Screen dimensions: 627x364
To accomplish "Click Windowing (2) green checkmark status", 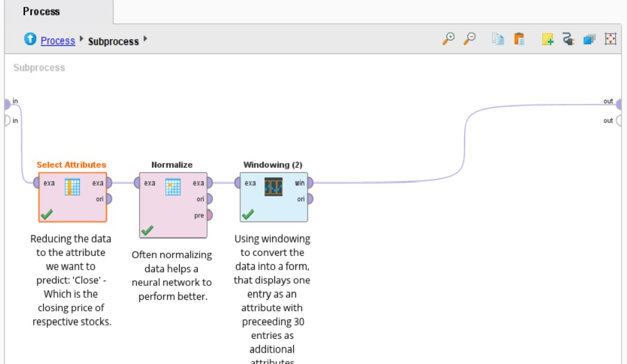I will coord(248,214).
